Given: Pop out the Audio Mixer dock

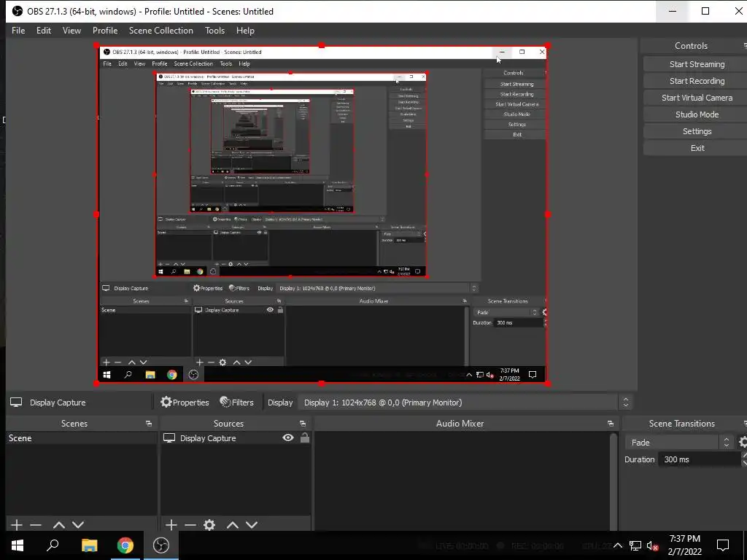Looking at the screenshot, I should tap(611, 424).
